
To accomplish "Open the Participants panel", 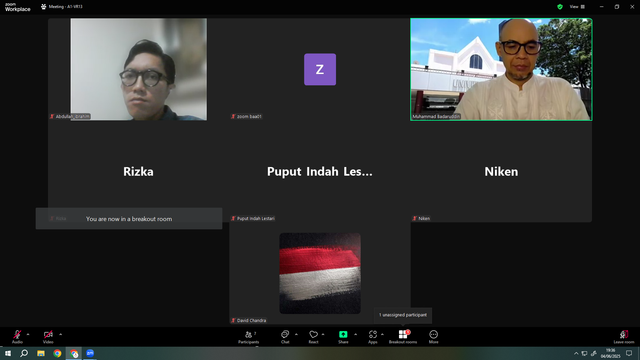I will pos(249,337).
